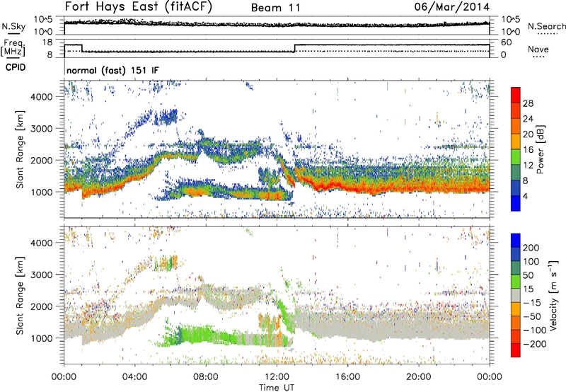Click the 'N.Sky' legend label
The image size is (566, 392).
pyautogui.click(x=13, y=26)
